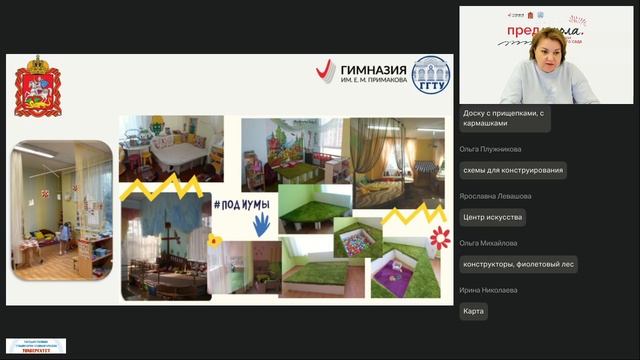This screenshot has height=360, width=640.
Task: Click the name Ирина Николаева in chat
Action: pos(488,290)
